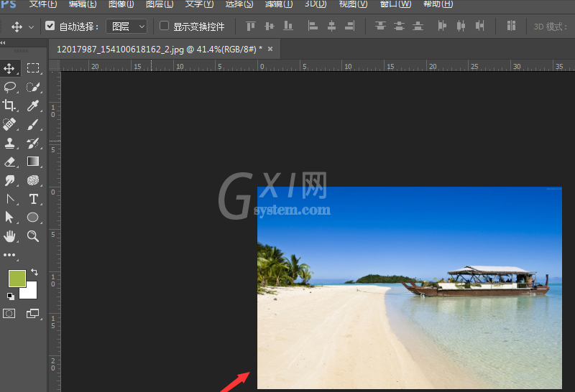The image size is (575, 392).
Task: Align horizontal centers of layers
Action: click(331, 26)
